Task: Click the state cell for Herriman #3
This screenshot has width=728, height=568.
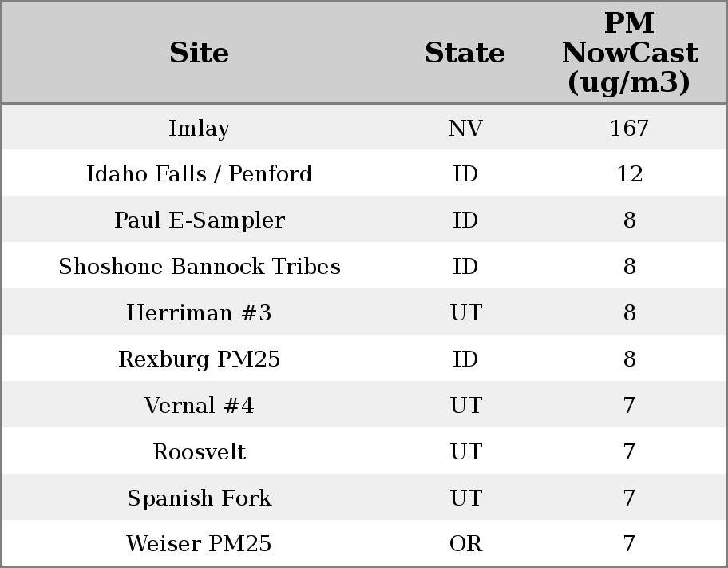Action: (x=465, y=313)
